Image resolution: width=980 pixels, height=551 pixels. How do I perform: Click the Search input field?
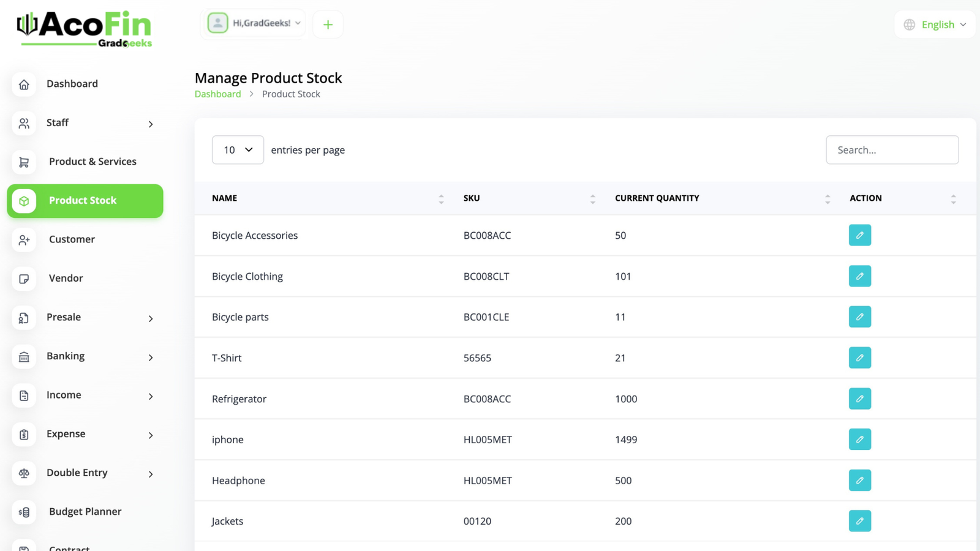click(x=892, y=150)
